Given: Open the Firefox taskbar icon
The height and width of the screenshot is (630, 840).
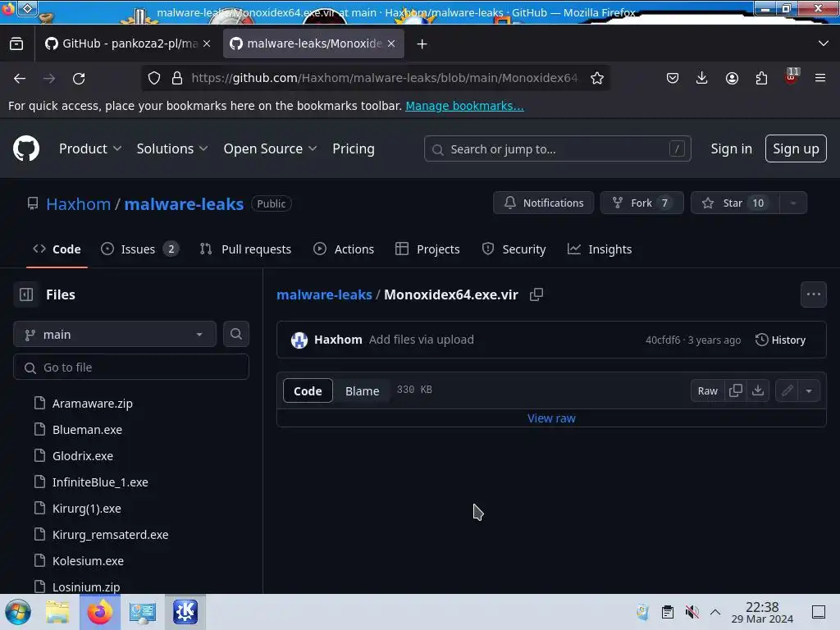Looking at the screenshot, I should (x=99, y=612).
